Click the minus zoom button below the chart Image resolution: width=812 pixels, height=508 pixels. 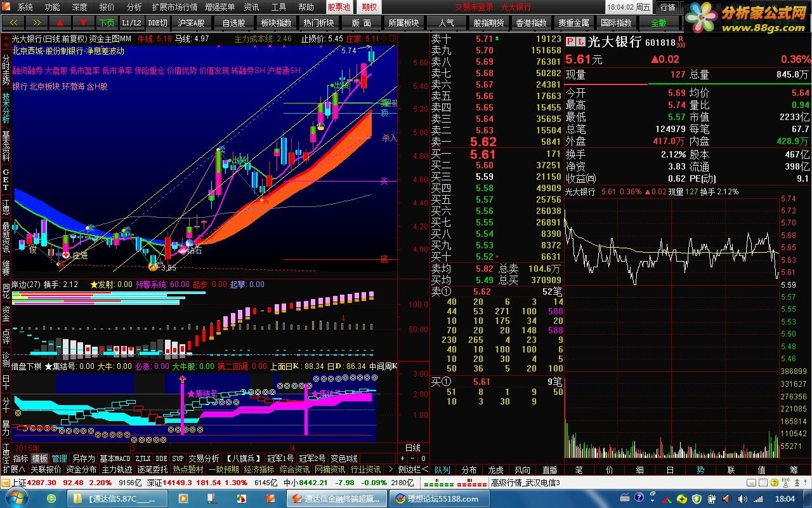(413, 458)
